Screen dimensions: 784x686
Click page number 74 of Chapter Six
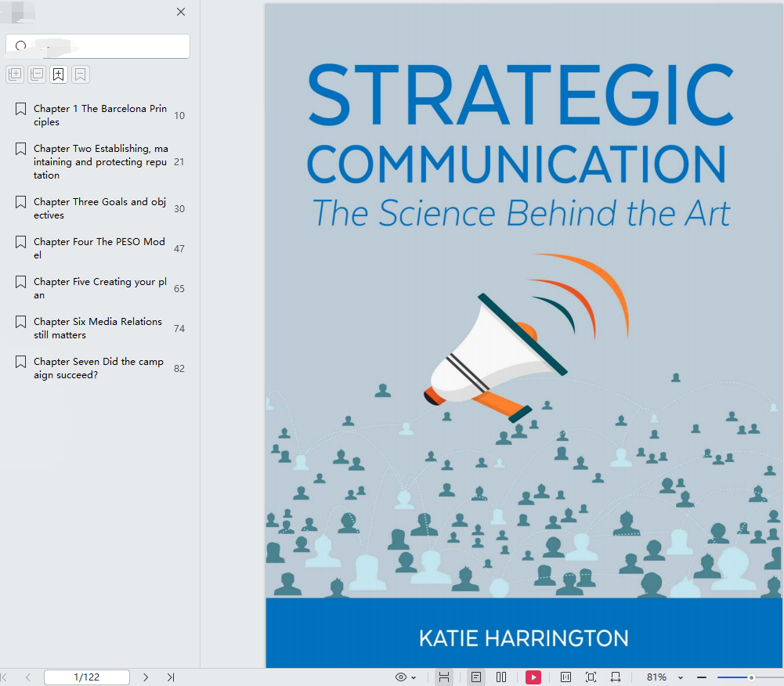179,328
